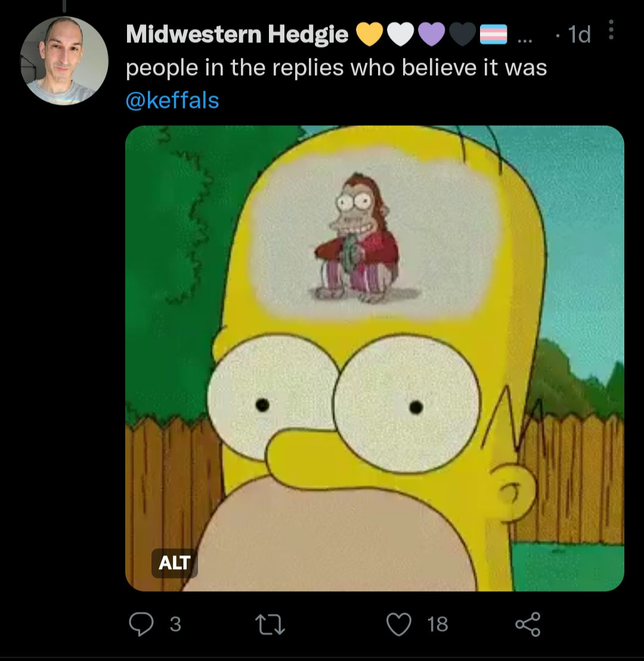This screenshot has width=644, height=661.
Task: View the 18 likes count
Action: [x=437, y=625]
